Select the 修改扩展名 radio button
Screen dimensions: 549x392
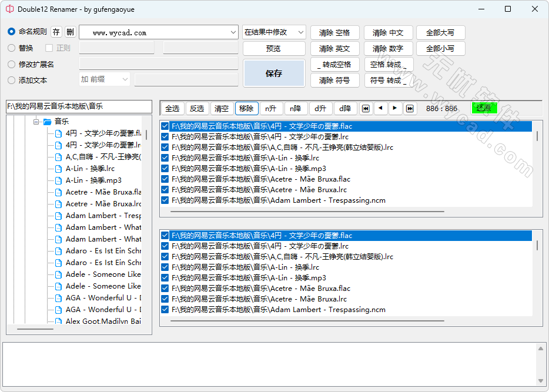coord(11,63)
